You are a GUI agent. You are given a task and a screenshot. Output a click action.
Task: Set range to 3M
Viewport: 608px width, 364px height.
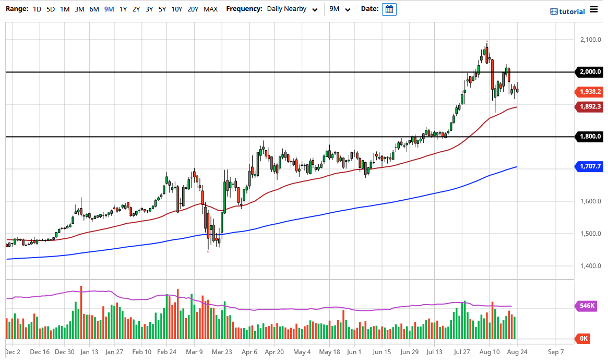[x=79, y=9]
